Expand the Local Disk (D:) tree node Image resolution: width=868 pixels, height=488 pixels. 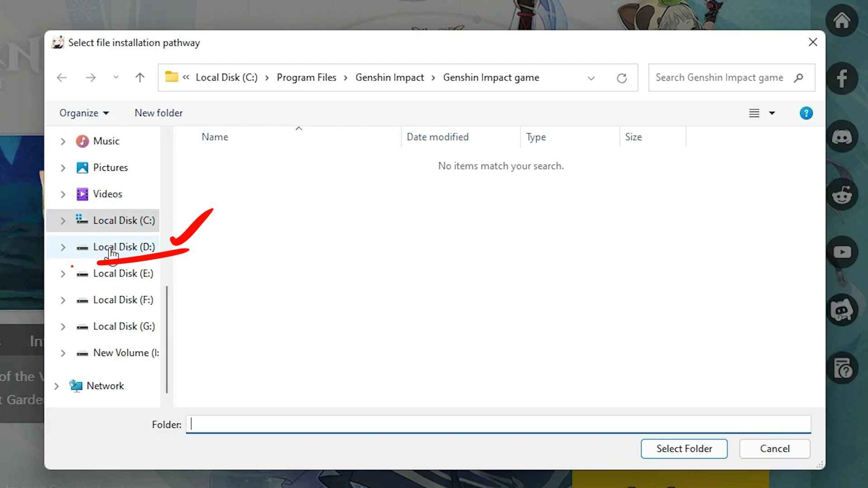pyautogui.click(x=63, y=247)
